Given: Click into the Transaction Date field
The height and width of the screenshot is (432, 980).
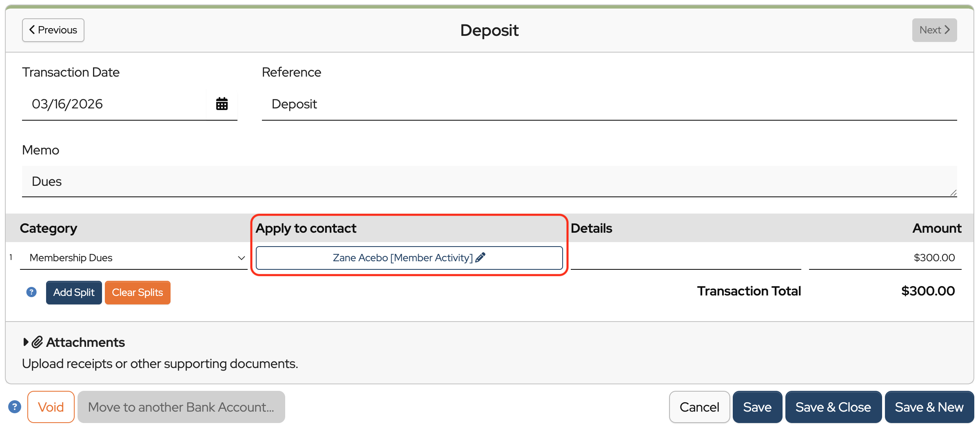Looking at the screenshot, I should 114,104.
